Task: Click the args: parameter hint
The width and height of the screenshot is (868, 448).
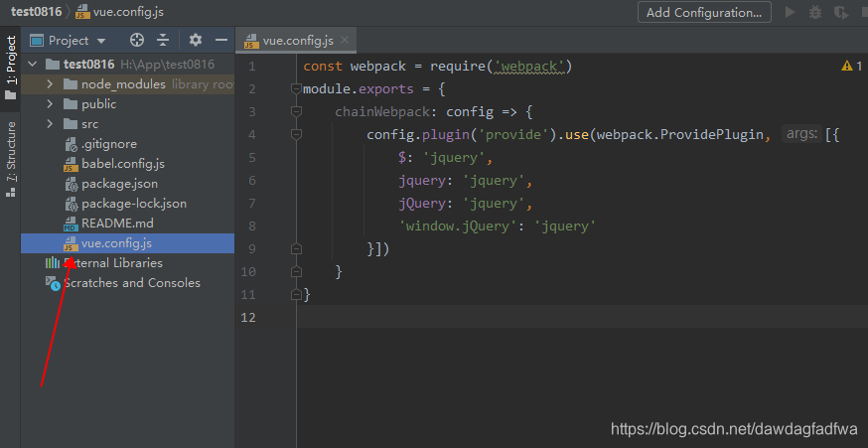Action: (801, 134)
